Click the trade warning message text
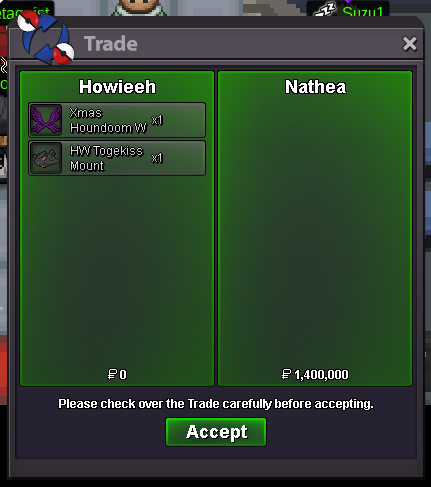 coord(216,404)
